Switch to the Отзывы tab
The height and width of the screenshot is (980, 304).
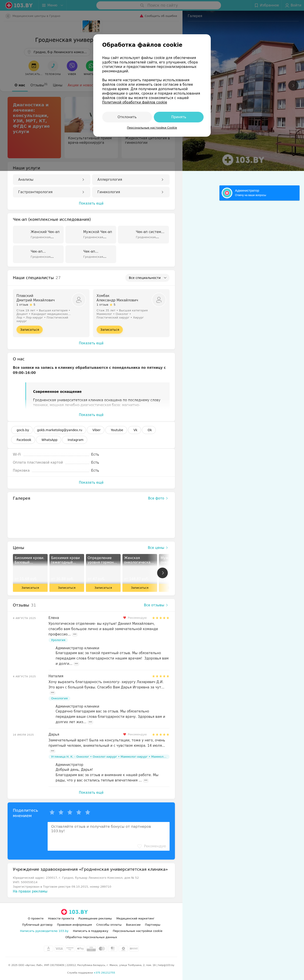[x=39, y=85]
